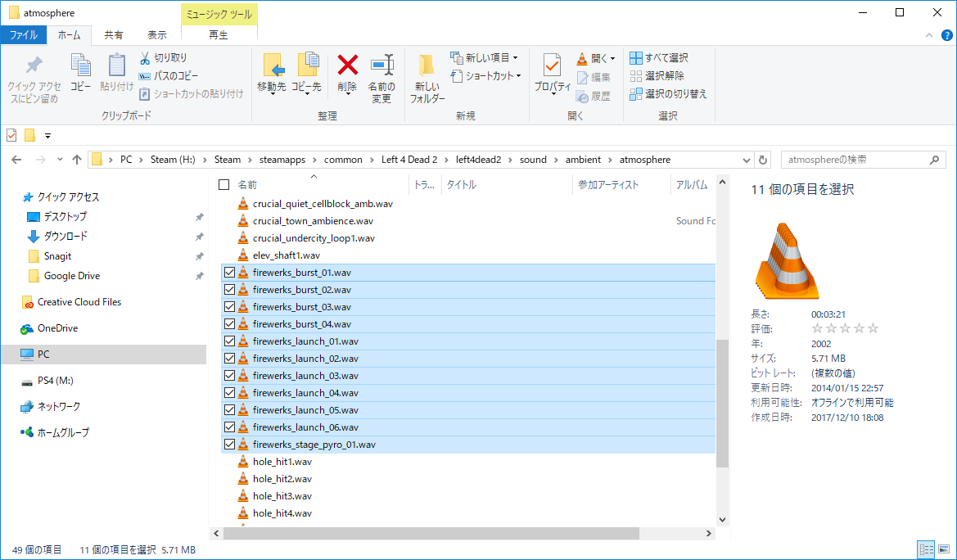The width and height of the screenshot is (957, 560).
Task: Collapse the ribbon chevron
Action: click(x=929, y=35)
